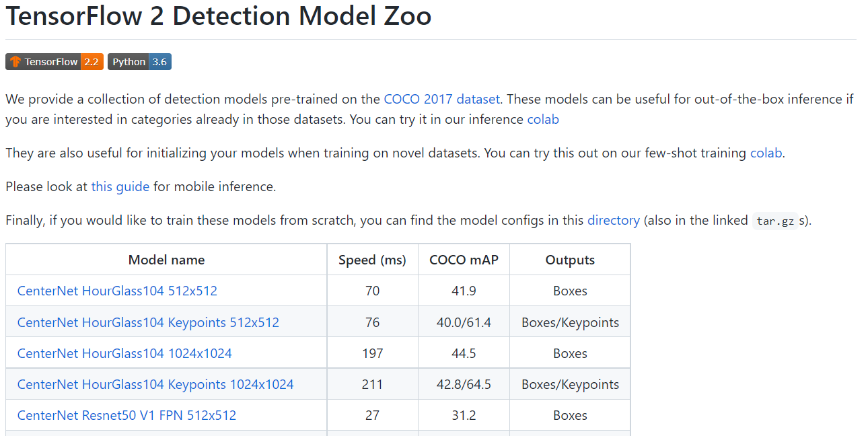Click the tar.gz inline code text
Screen dimensions: 868x436
[774, 221]
